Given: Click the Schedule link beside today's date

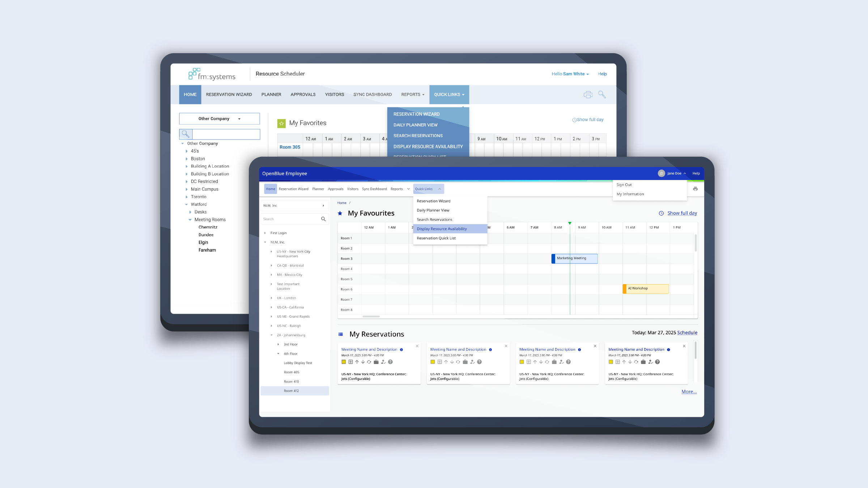Looking at the screenshot, I should (x=687, y=333).
